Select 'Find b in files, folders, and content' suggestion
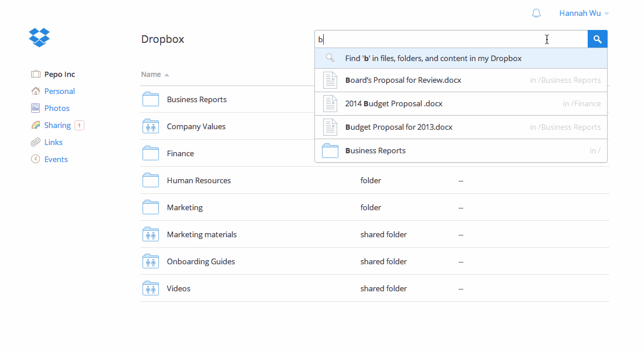The image size is (644, 350). (x=461, y=58)
